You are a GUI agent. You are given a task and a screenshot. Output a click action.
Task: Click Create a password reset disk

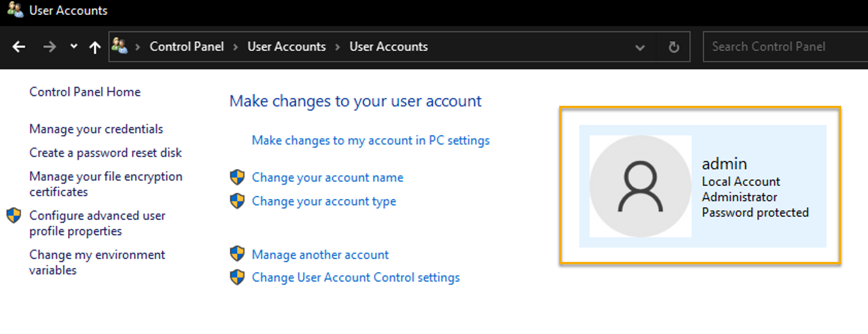(106, 153)
